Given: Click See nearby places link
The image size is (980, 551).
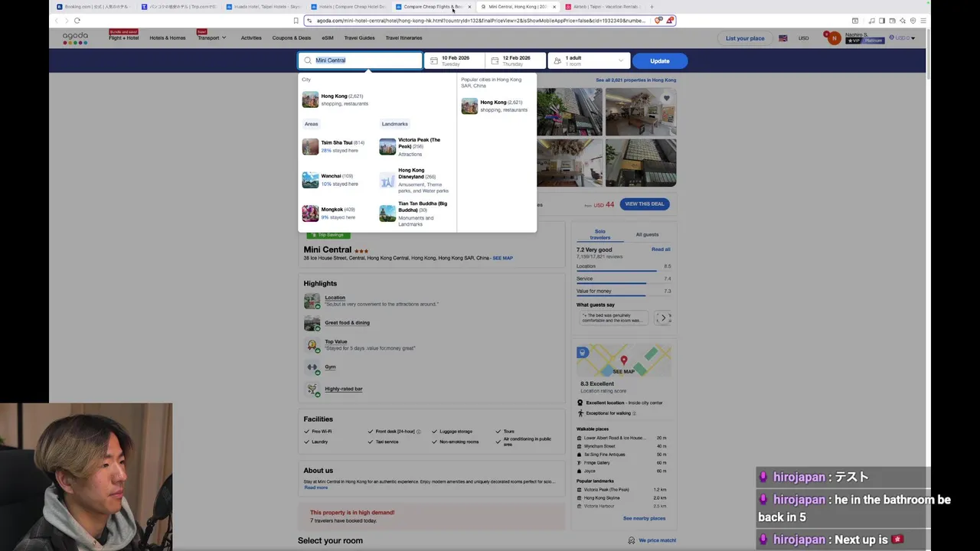Looking at the screenshot, I should [644, 518].
